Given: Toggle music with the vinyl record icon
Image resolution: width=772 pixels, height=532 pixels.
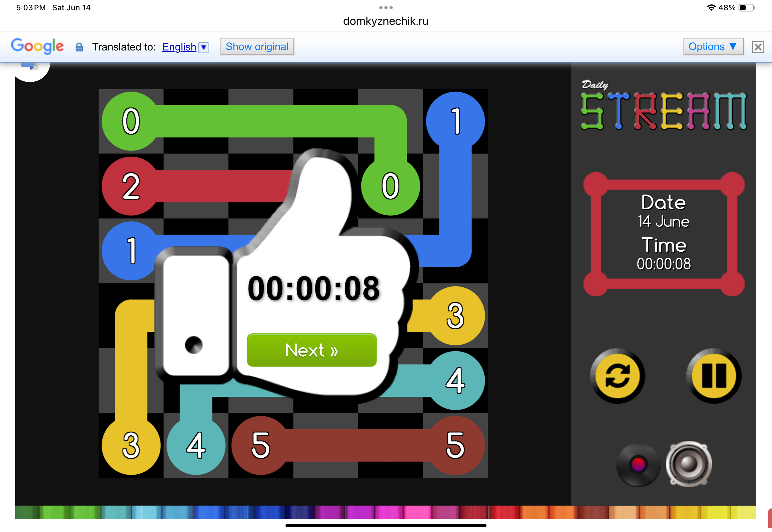Looking at the screenshot, I should 638,464.
